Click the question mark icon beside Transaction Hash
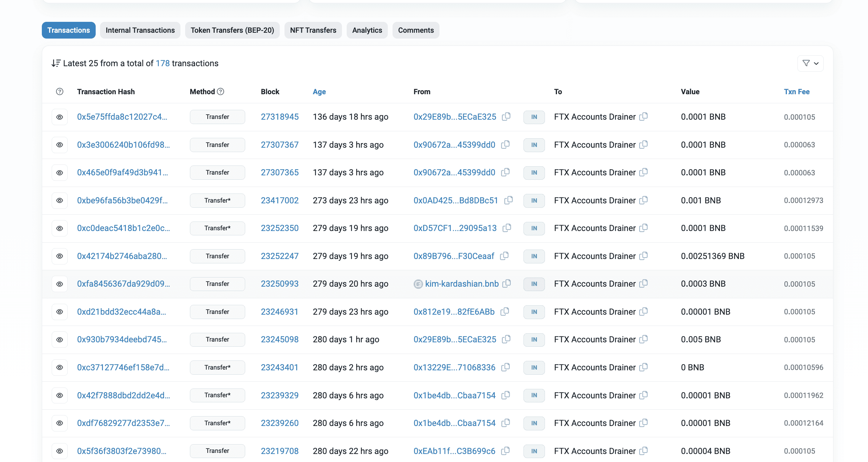The height and width of the screenshot is (462, 868). pyautogui.click(x=60, y=92)
